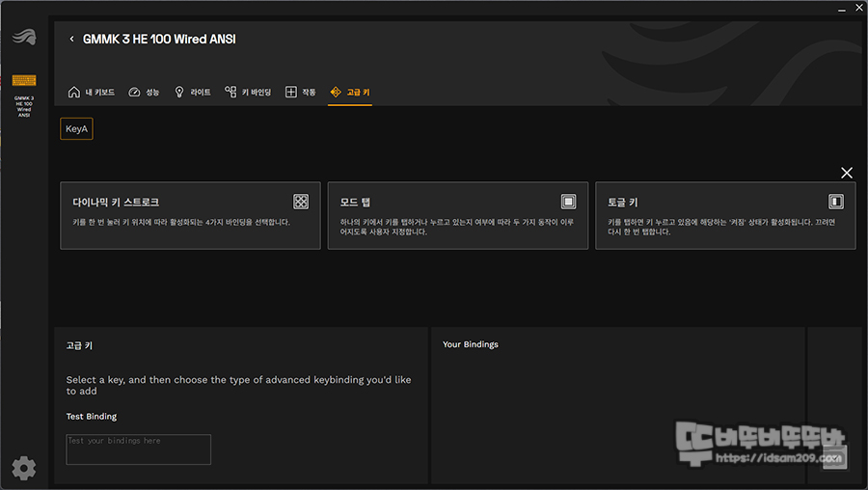The image size is (868, 490).
Task: Click the Select a key instruction text
Action: click(238, 386)
